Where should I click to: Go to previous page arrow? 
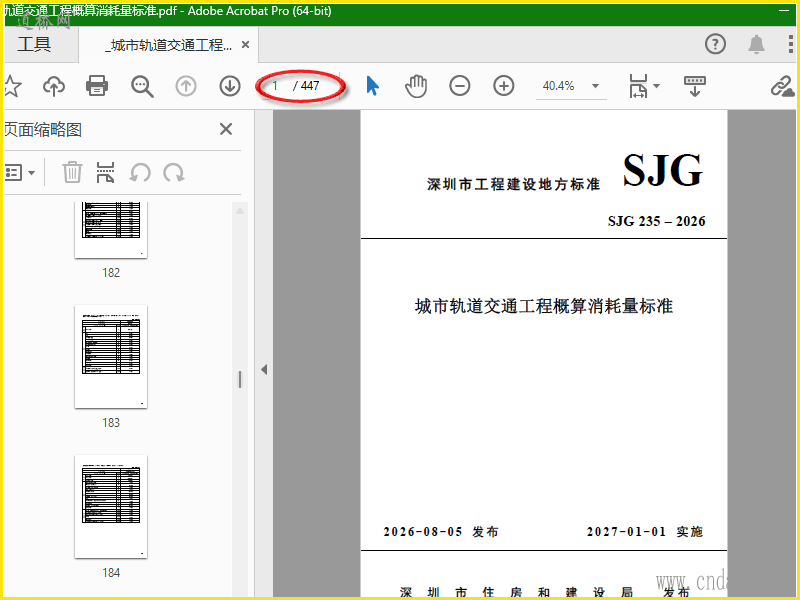pyautogui.click(x=186, y=86)
